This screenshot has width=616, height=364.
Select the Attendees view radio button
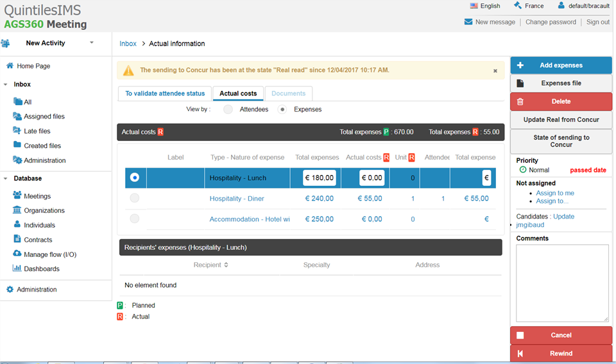tap(228, 110)
